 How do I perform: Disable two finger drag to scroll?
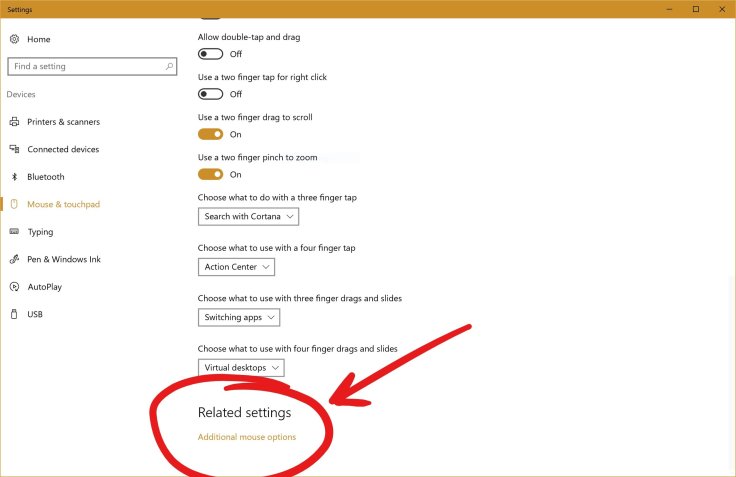coord(210,134)
